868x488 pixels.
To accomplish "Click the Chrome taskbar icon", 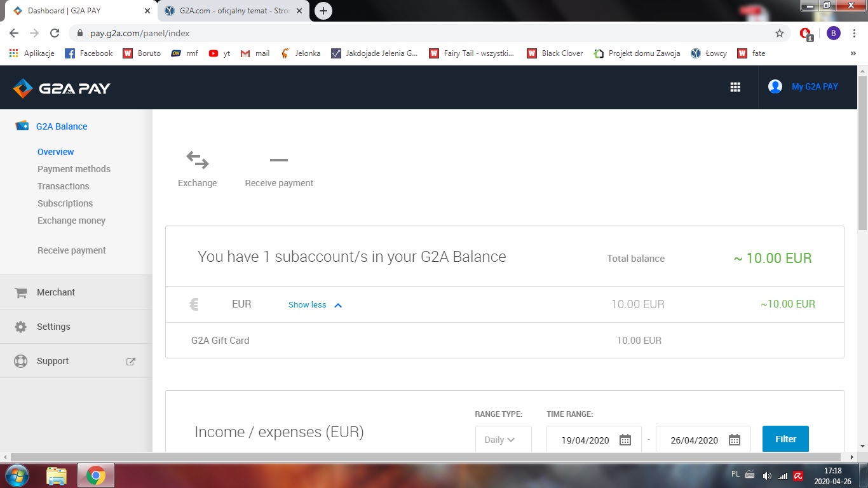I will point(96,475).
